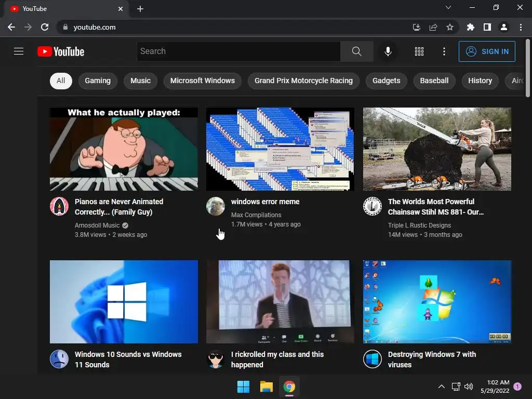
Task: Select the Gadgets filter chip
Action: tap(387, 81)
